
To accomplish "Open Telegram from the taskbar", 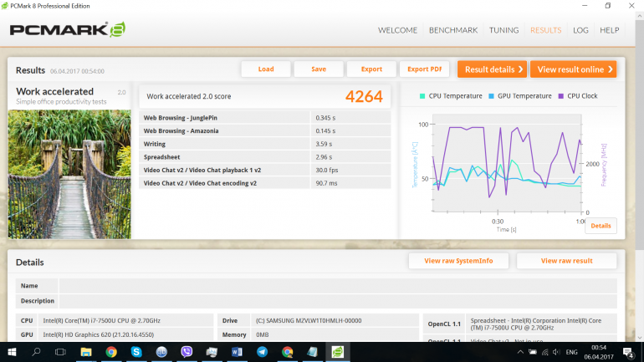I will coord(262,352).
